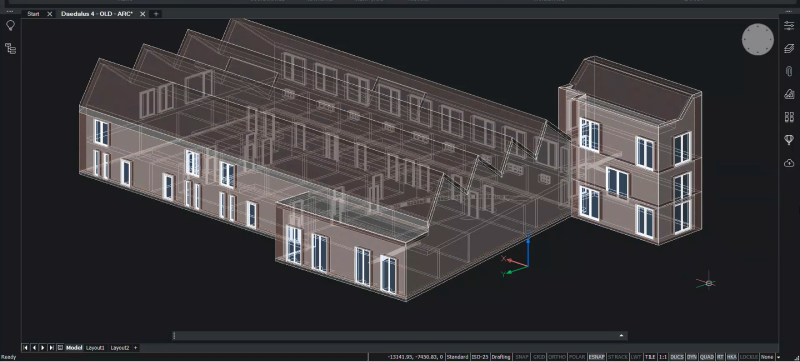Close the Start tab
The image size is (800, 362).
point(49,14)
